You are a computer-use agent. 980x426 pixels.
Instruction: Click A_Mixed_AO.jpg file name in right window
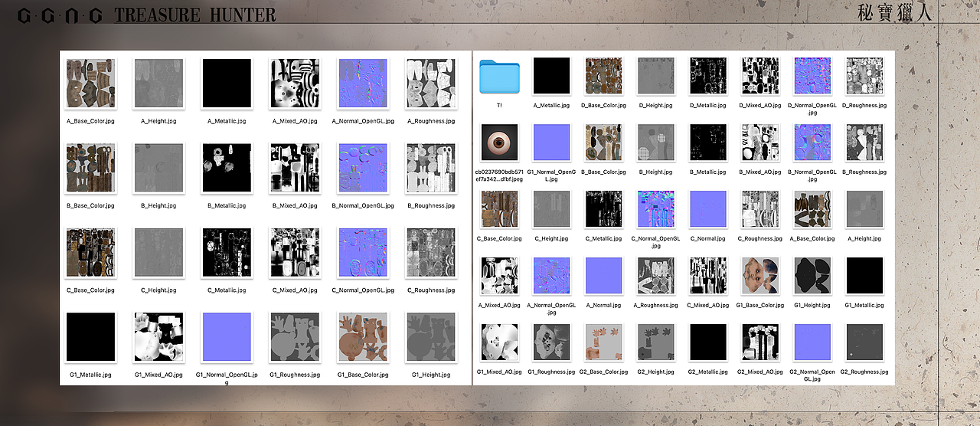coord(499,305)
